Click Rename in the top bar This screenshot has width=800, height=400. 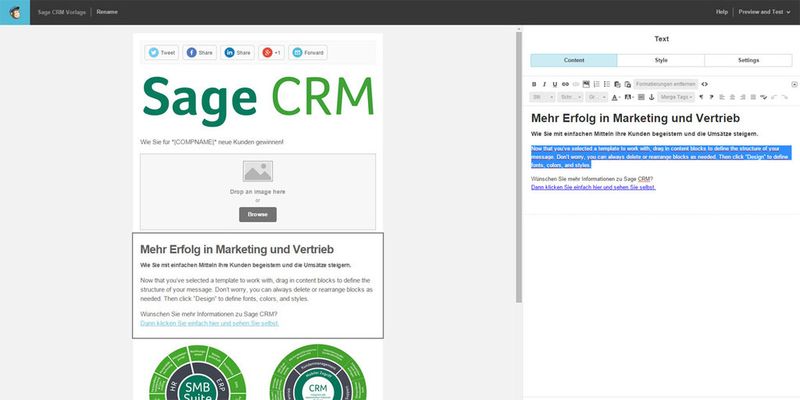click(107, 12)
